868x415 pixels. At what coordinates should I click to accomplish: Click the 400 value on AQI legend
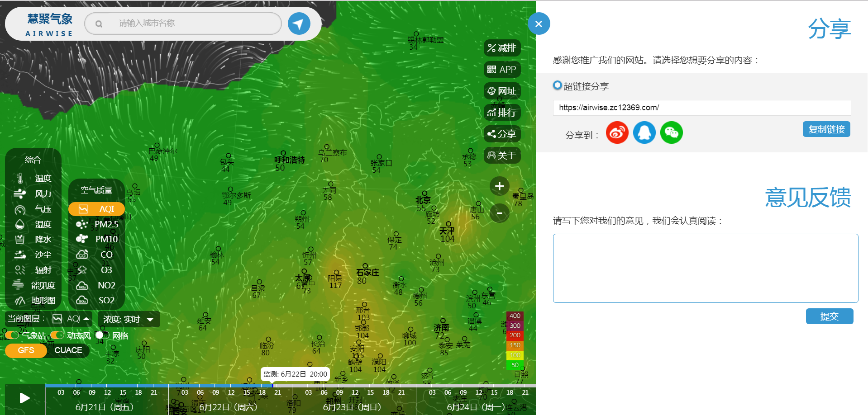point(515,316)
